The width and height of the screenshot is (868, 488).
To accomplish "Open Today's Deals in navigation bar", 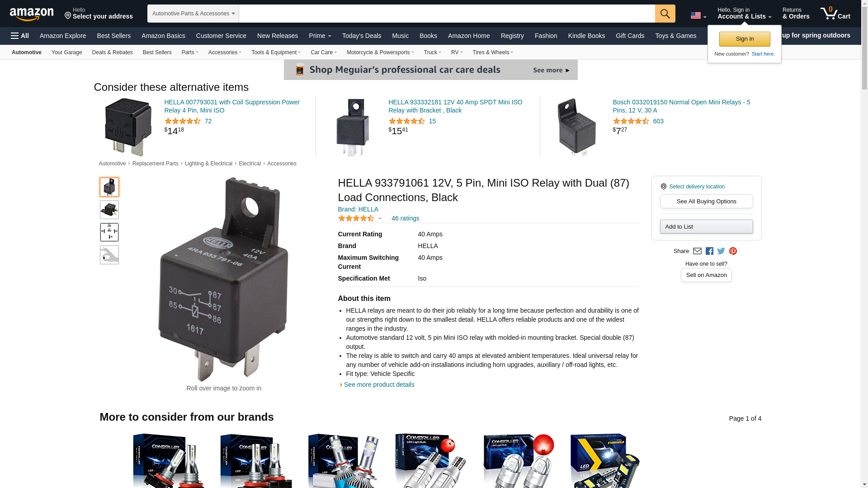I will pyautogui.click(x=362, y=36).
